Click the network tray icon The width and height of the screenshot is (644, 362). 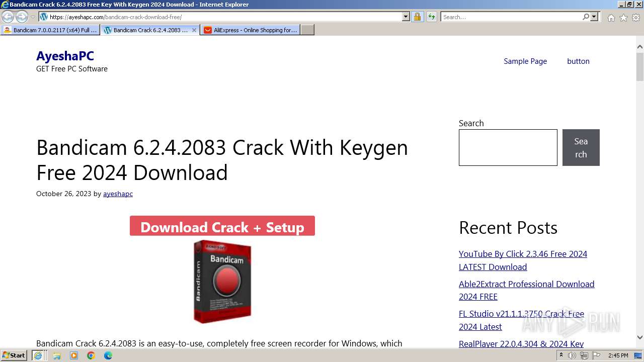click(584, 355)
